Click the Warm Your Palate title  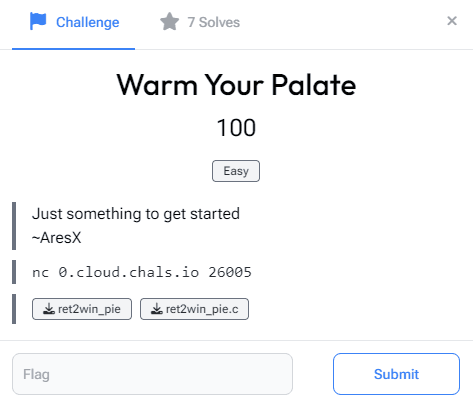(236, 85)
